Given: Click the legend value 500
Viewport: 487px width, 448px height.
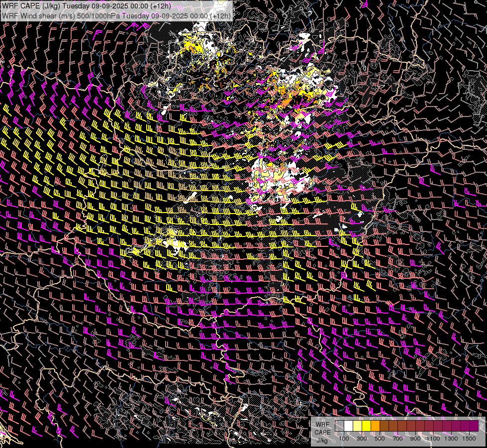Looking at the screenshot, I should (x=380, y=439).
